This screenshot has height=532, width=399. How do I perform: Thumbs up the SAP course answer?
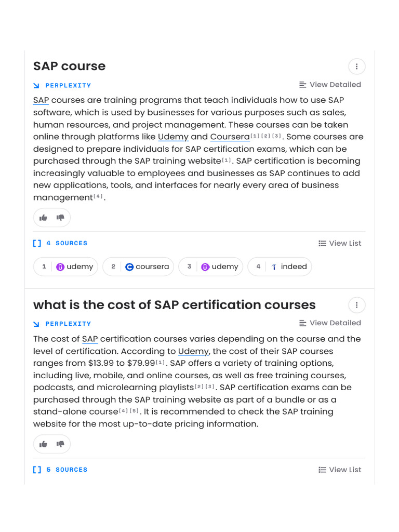click(43, 218)
